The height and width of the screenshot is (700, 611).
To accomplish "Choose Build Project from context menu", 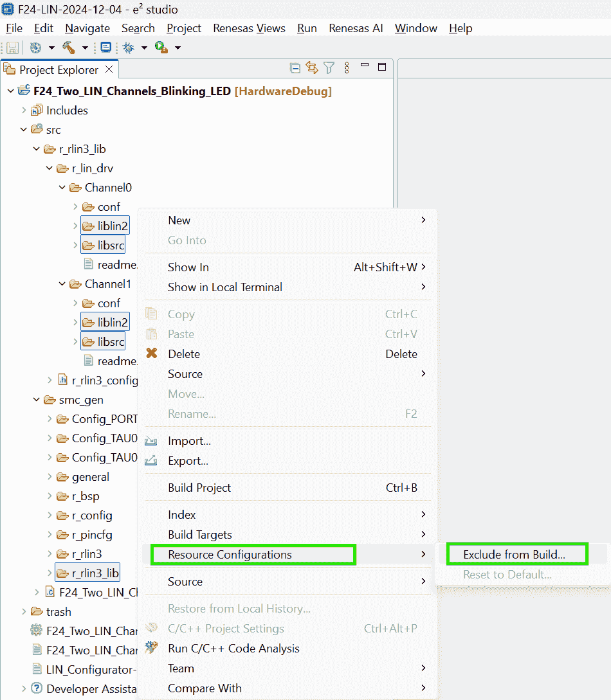I will point(199,488).
